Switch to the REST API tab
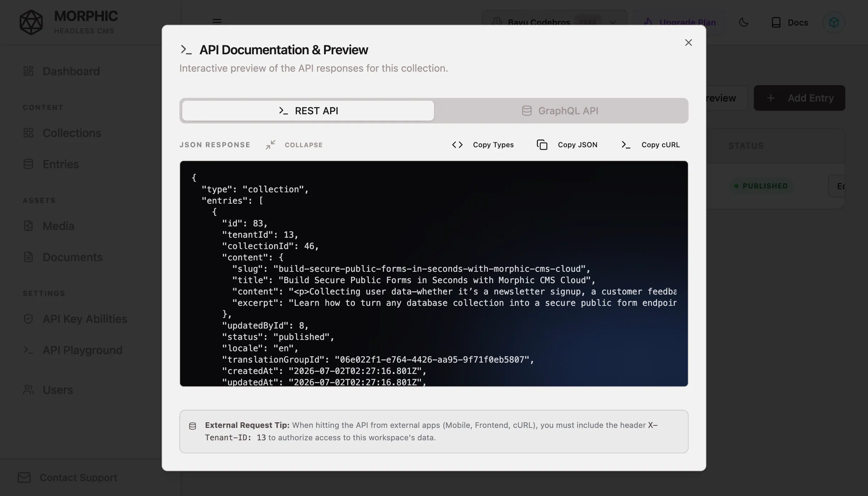Viewport: 868px width, 496px height. (x=308, y=111)
